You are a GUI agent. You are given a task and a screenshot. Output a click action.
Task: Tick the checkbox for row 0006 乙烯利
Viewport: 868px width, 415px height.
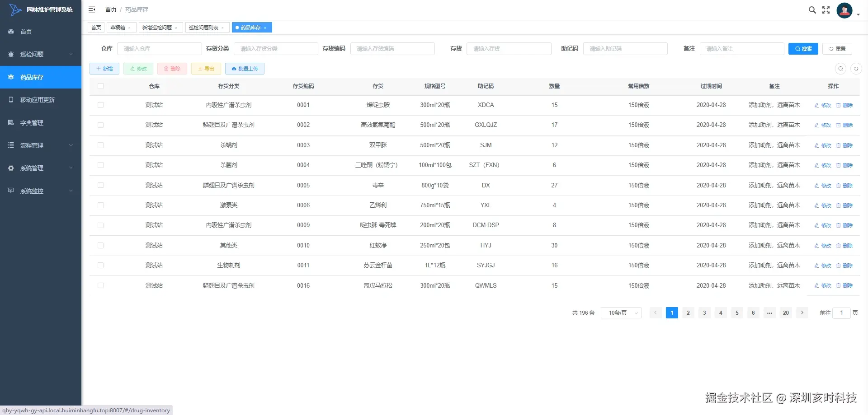pyautogui.click(x=100, y=205)
